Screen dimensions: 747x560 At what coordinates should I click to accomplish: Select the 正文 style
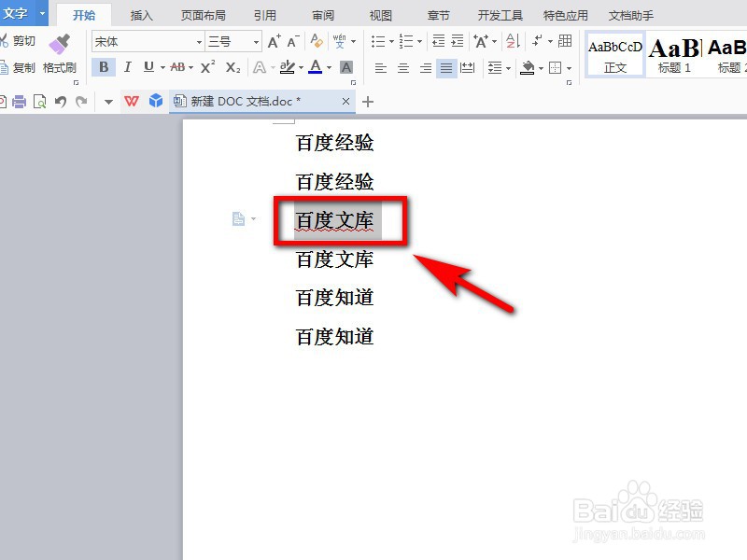point(615,54)
